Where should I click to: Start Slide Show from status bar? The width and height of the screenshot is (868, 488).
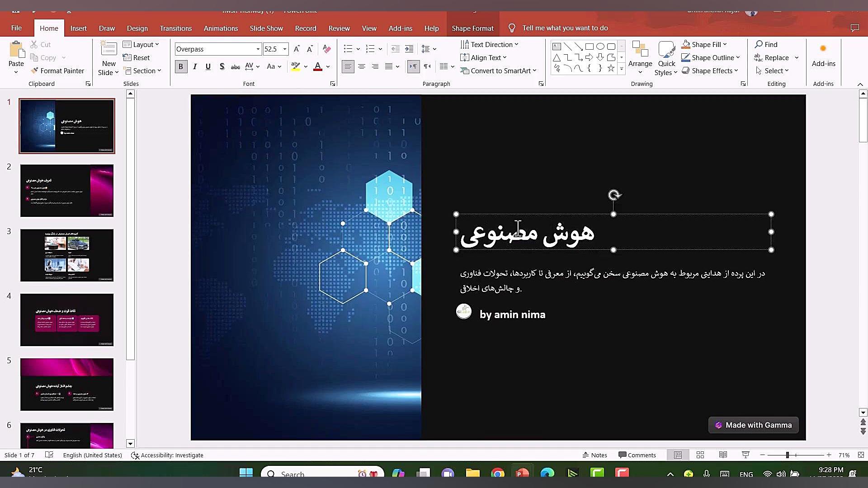pyautogui.click(x=745, y=455)
